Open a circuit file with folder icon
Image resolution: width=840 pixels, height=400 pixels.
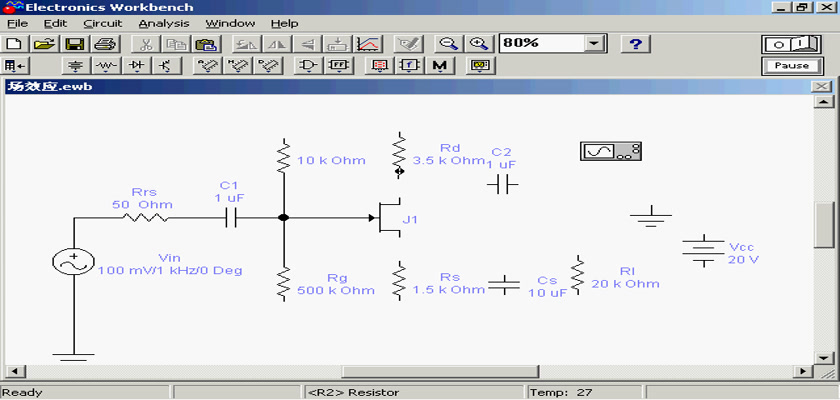[x=46, y=44]
